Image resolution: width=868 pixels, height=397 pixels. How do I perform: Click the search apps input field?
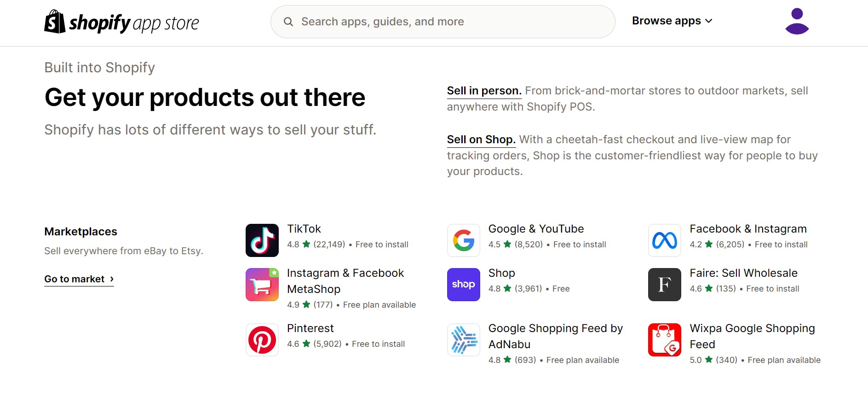[414, 21]
